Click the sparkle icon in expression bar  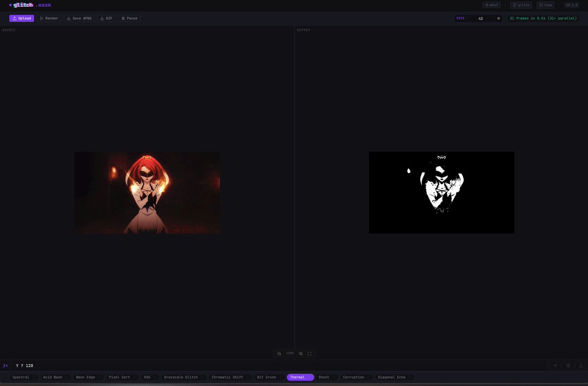(555, 365)
